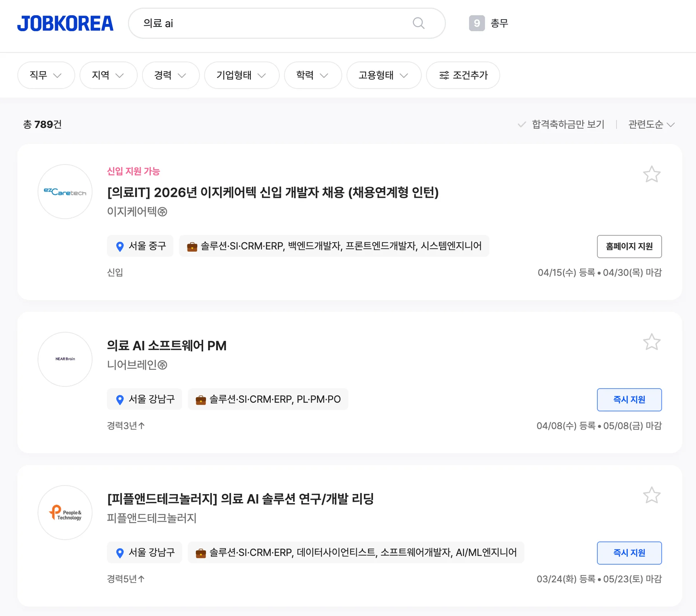Click the briefcase icon in 니어브레인 card

click(200, 400)
